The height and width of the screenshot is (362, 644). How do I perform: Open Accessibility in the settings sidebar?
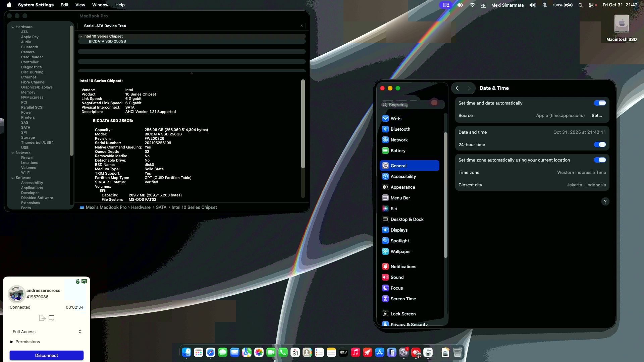[x=409, y=176]
